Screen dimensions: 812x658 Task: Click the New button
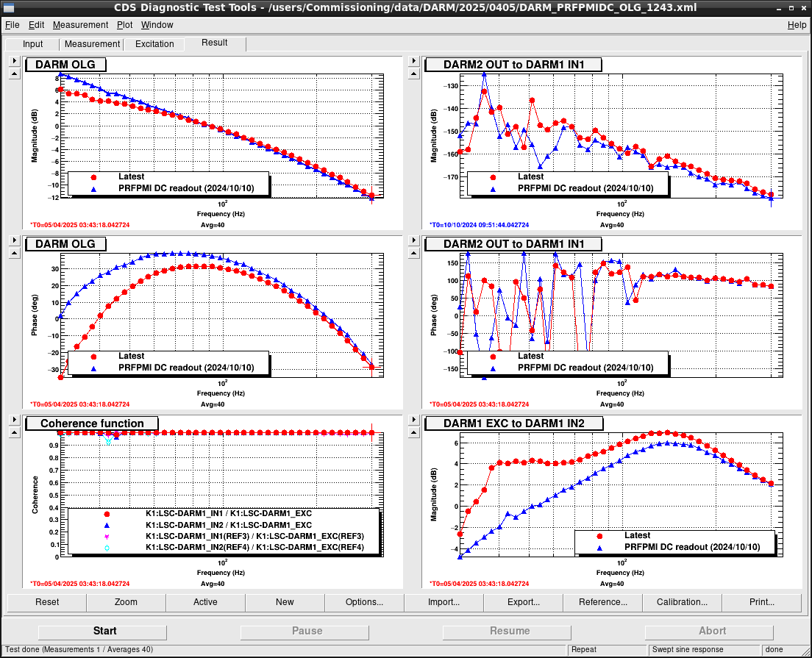[x=285, y=602]
